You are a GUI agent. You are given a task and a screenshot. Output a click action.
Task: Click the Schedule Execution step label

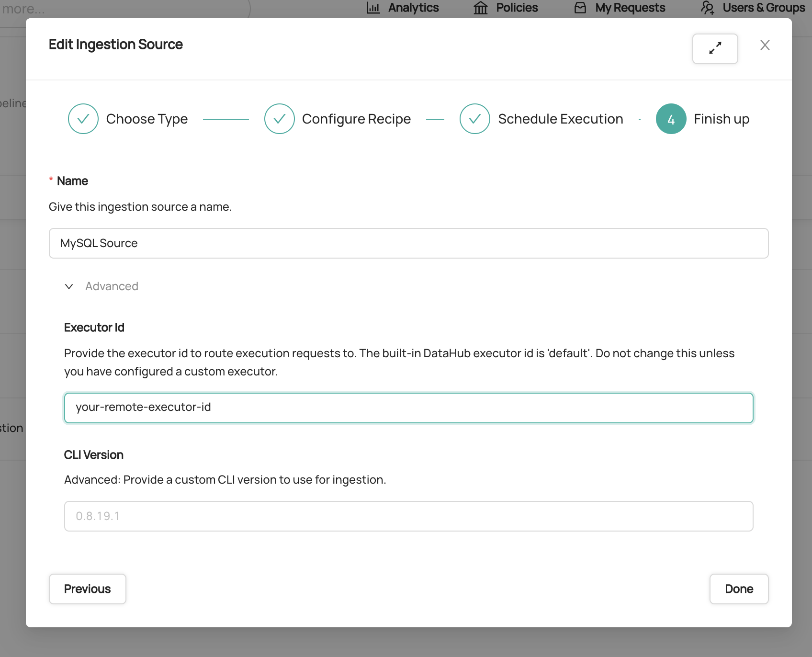[x=561, y=119]
